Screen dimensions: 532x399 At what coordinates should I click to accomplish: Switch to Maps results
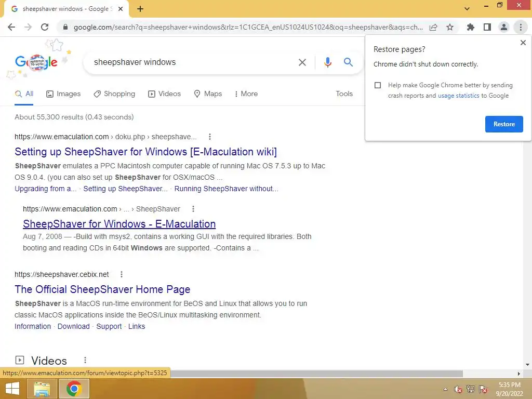coord(208,94)
